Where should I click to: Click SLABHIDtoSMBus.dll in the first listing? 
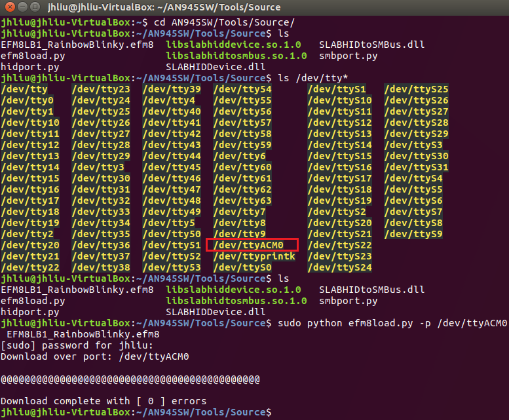371,45
